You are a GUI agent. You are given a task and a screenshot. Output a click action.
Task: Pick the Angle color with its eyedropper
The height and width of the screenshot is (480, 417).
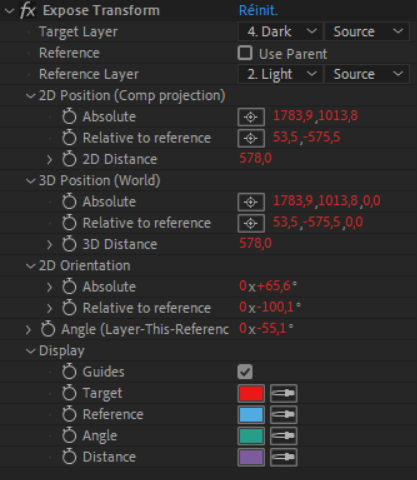pos(284,436)
